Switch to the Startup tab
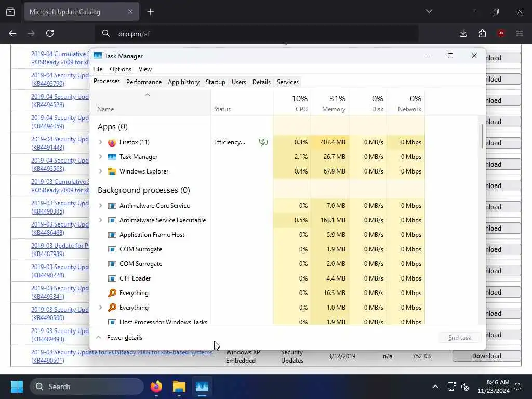This screenshot has width=532, height=399. [216, 82]
